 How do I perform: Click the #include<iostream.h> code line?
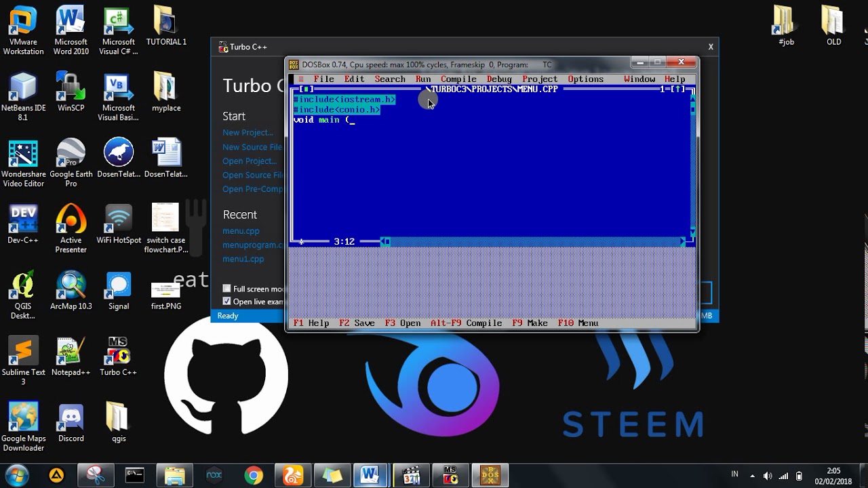[x=344, y=100]
